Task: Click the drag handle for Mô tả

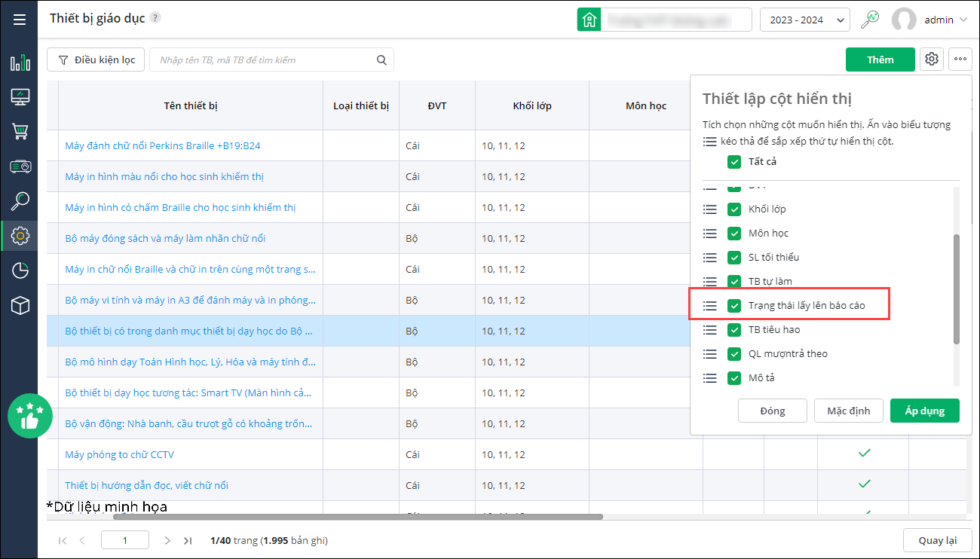Action: pyautogui.click(x=709, y=378)
